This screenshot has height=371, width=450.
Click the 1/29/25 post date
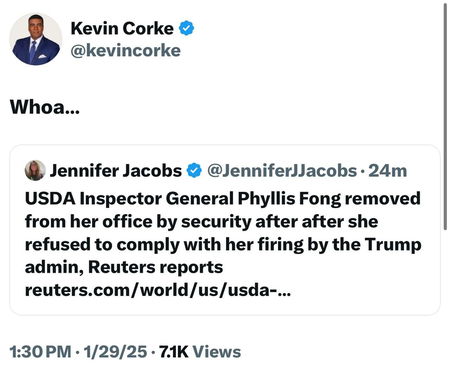pos(115,352)
